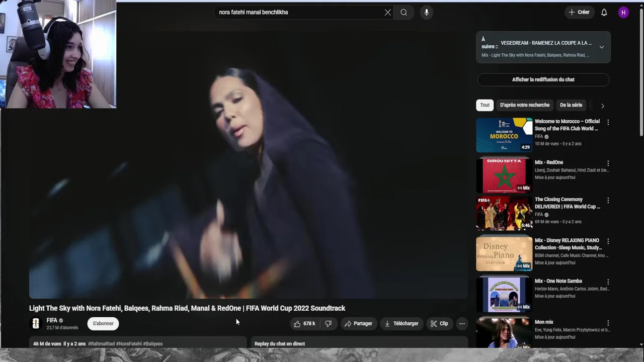The width and height of the screenshot is (644, 362).
Task: Click Mix - Disney RELAXING PIANO title
Action: [568, 244]
